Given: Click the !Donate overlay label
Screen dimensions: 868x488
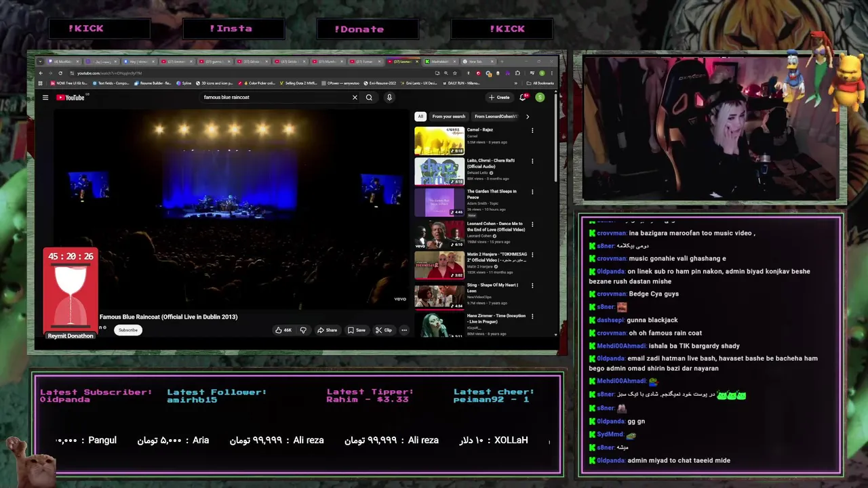Looking at the screenshot, I should point(359,29).
